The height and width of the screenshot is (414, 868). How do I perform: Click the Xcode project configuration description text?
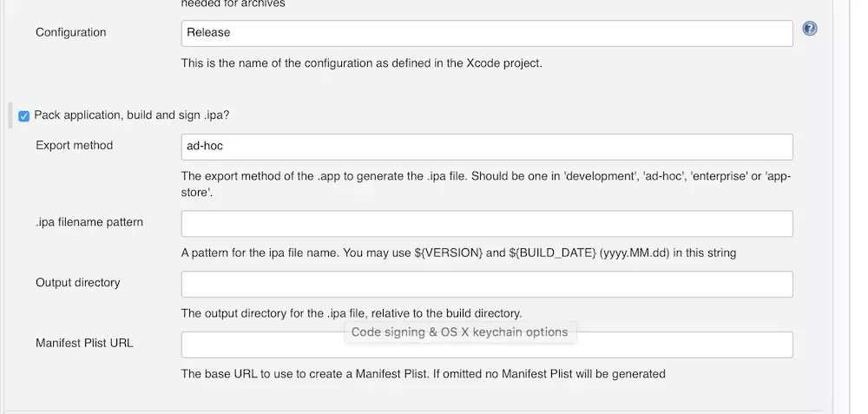click(x=361, y=62)
